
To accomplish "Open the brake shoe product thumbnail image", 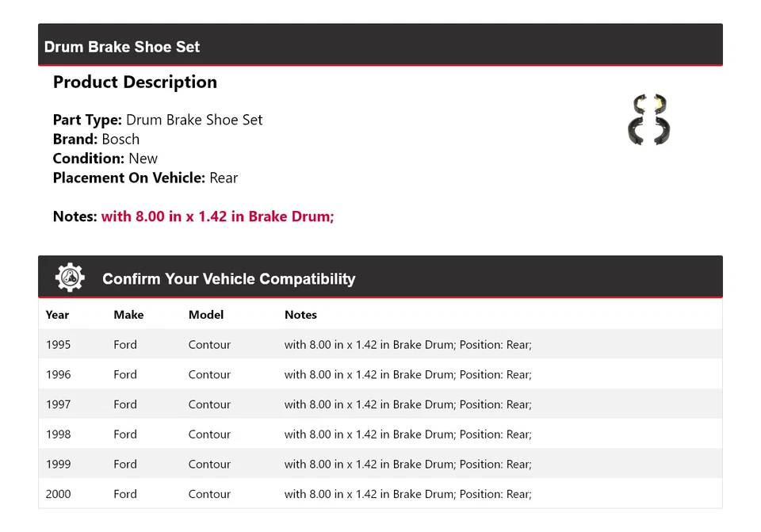I will click(x=648, y=120).
